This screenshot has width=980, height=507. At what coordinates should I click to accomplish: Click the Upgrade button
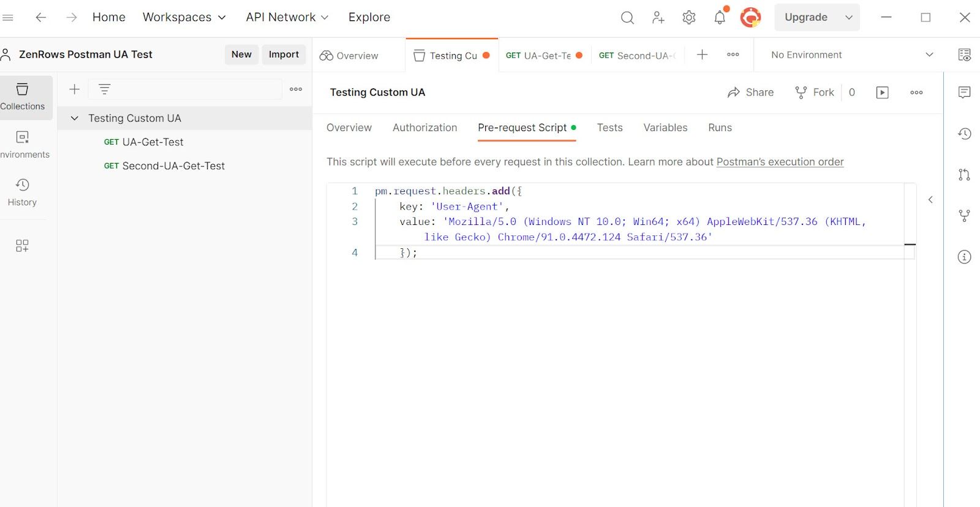[806, 17]
